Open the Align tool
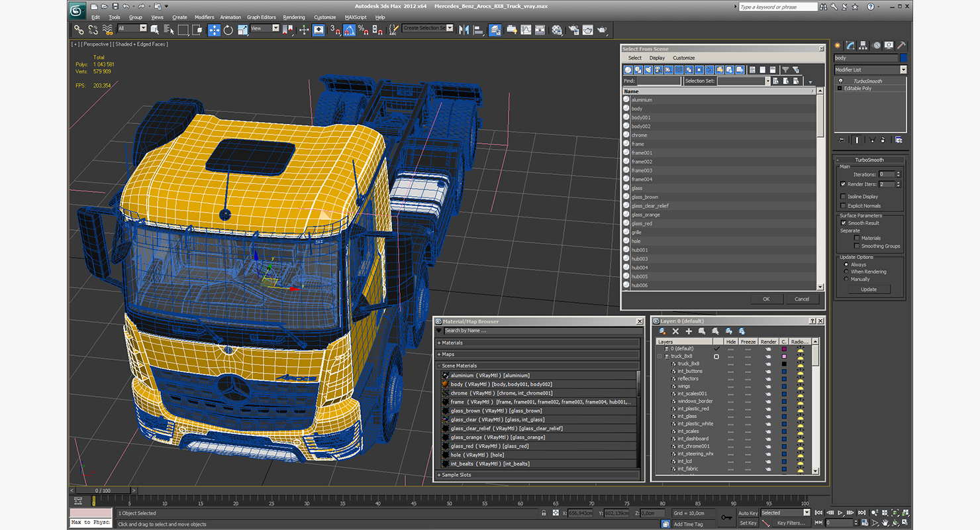 click(x=479, y=30)
